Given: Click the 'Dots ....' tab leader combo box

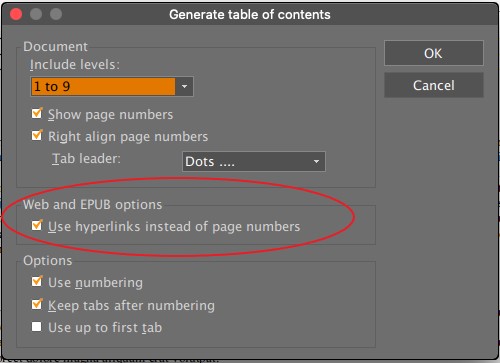Looking at the screenshot, I should [x=254, y=162].
